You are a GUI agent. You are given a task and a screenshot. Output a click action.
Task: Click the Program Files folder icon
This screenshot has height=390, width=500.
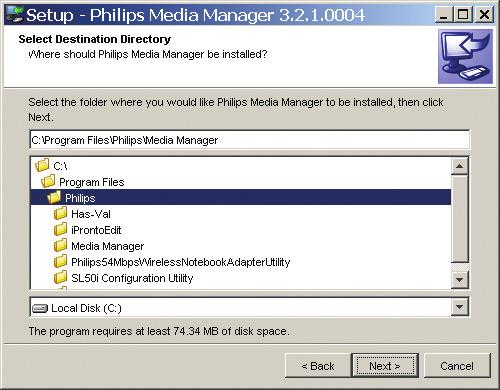(48, 181)
